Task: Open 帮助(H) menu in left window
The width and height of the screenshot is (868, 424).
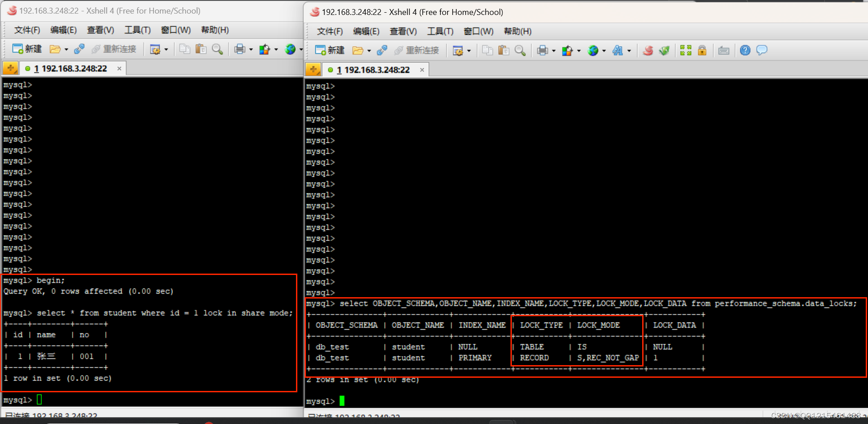Action: click(215, 30)
